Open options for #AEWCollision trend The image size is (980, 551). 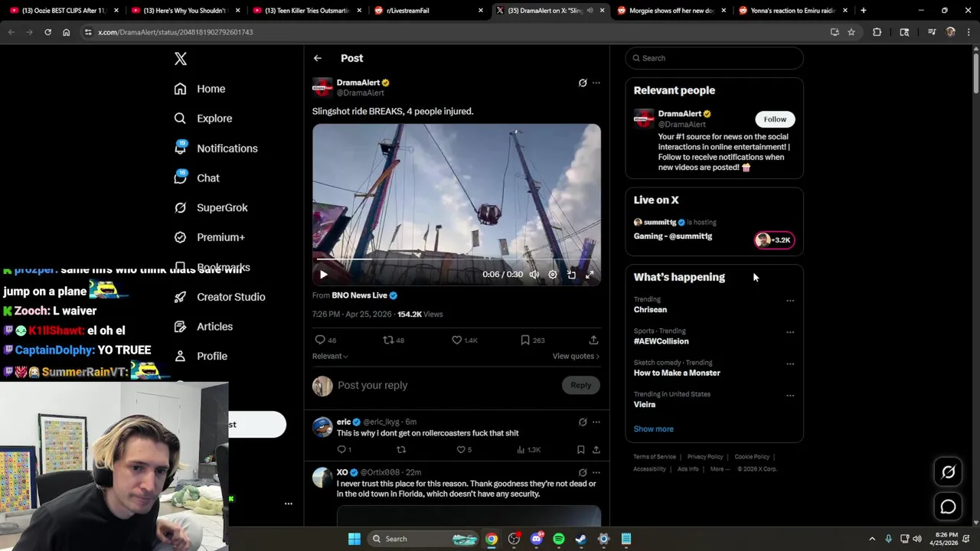[790, 332]
